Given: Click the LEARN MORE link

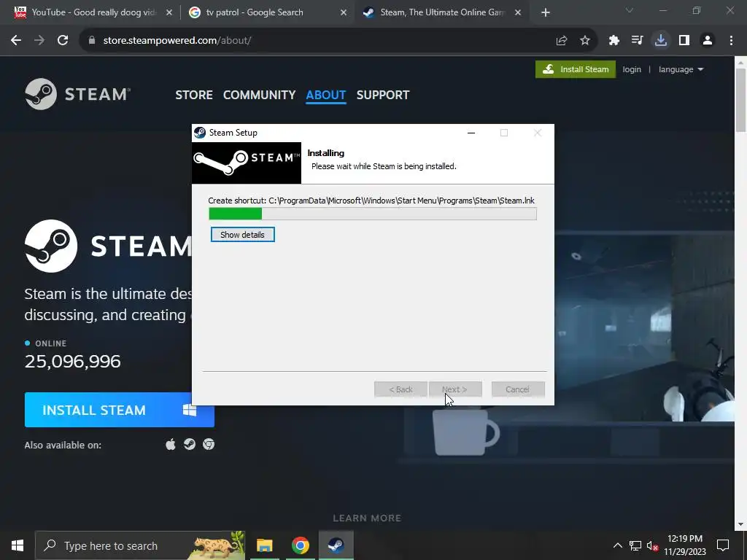Looking at the screenshot, I should point(367,518).
